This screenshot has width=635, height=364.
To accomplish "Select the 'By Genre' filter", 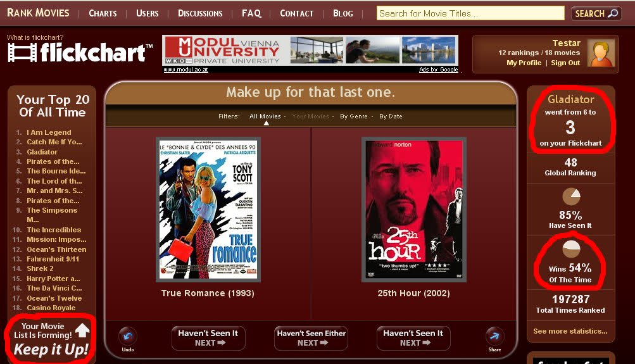I will 353,116.
